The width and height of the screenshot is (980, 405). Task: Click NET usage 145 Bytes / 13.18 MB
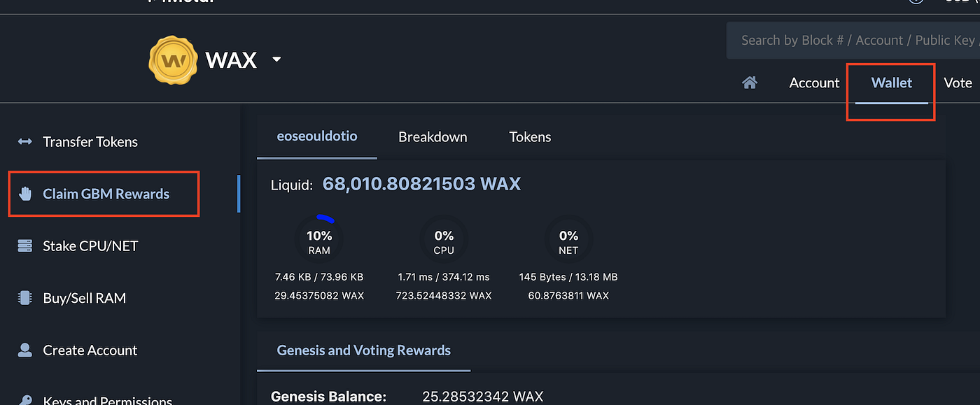pyautogui.click(x=568, y=277)
